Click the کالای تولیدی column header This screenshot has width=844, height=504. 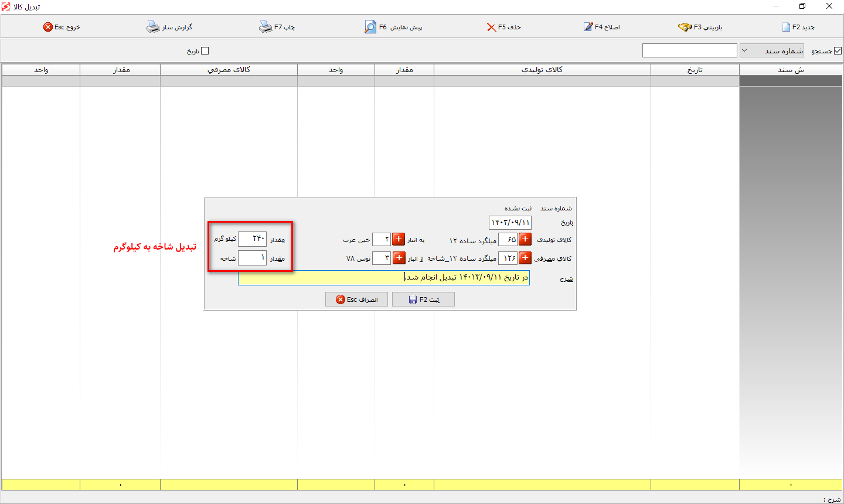point(542,70)
